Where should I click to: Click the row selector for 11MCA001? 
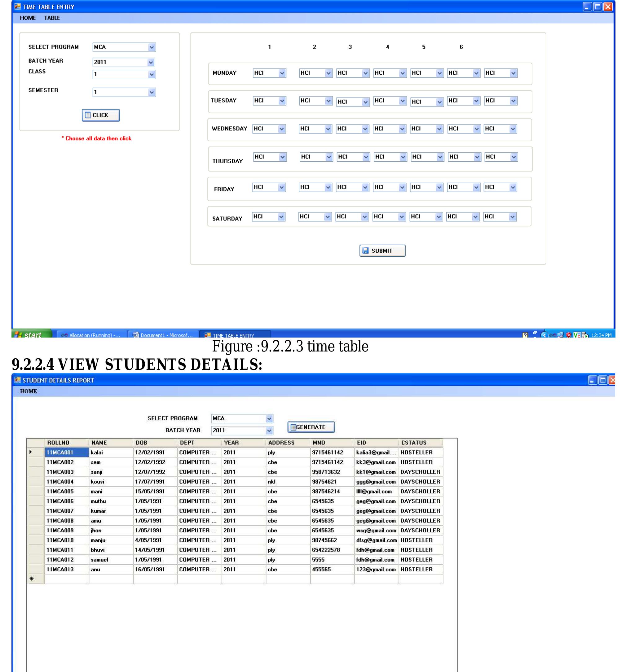[36, 452]
